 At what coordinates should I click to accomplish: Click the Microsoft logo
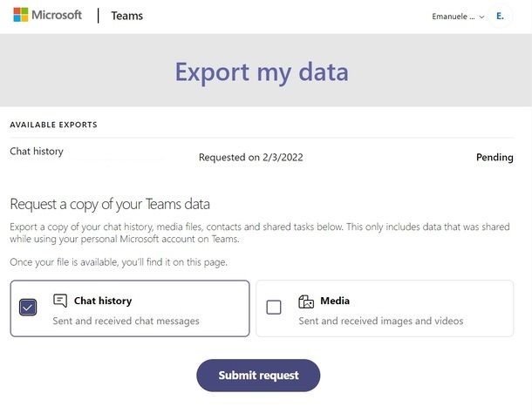pos(47,15)
